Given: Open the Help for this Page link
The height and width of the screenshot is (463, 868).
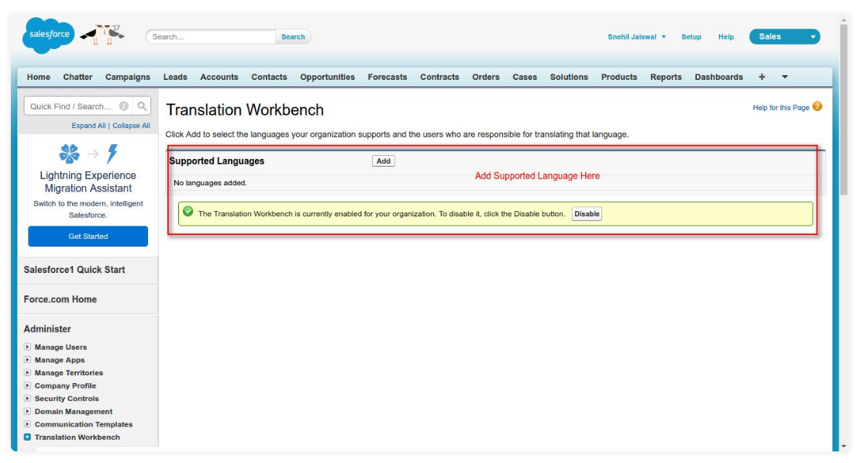Looking at the screenshot, I should pyautogui.click(x=780, y=108).
